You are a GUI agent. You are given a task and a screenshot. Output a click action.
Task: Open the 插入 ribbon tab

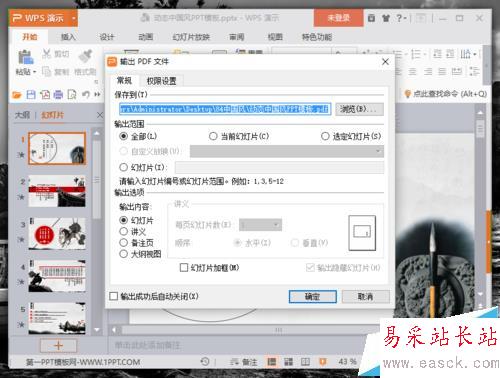pos(68,37)
